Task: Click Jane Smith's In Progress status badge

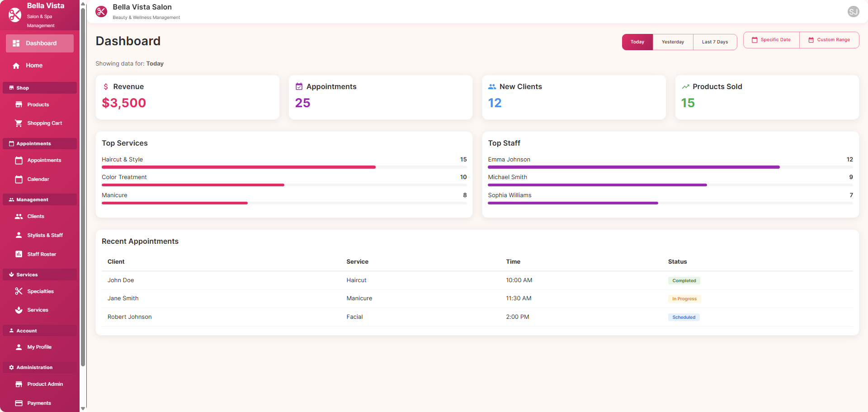Action: tap(684, 298)
